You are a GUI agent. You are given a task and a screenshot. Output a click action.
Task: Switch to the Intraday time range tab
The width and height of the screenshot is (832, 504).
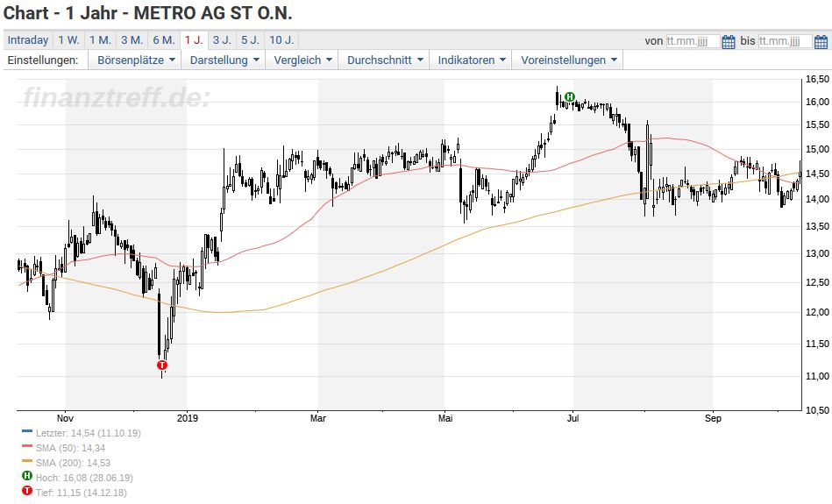tap(27, 40)
